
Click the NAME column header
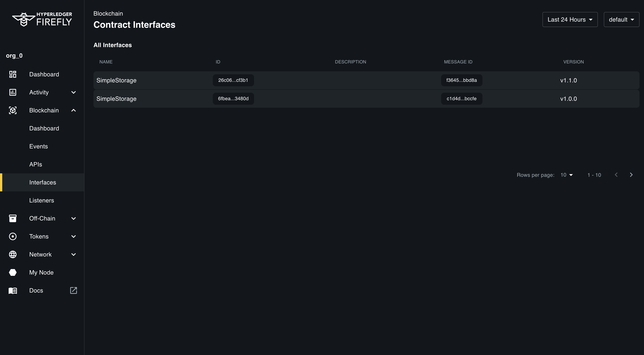[x=106, y=62]
